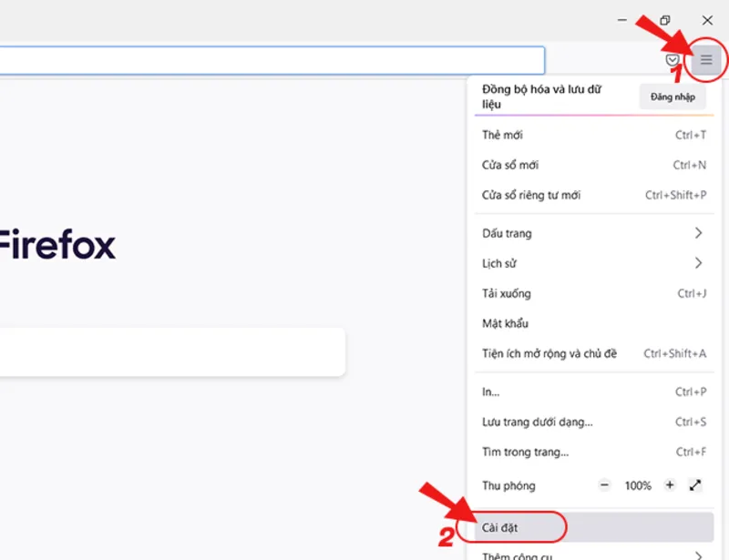This screenshot has width=729, height=560.
Task: Select Lưu trang dưới dạng... option
Action: (x=594, y=422)
